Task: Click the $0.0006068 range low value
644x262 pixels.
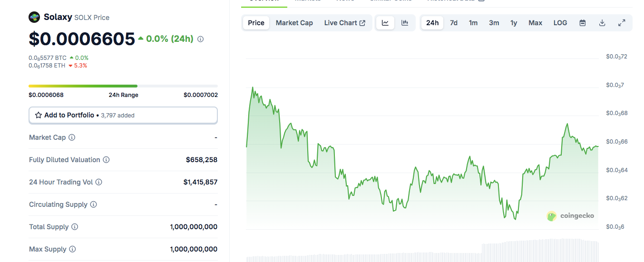Action: click(x=46, y=95)
